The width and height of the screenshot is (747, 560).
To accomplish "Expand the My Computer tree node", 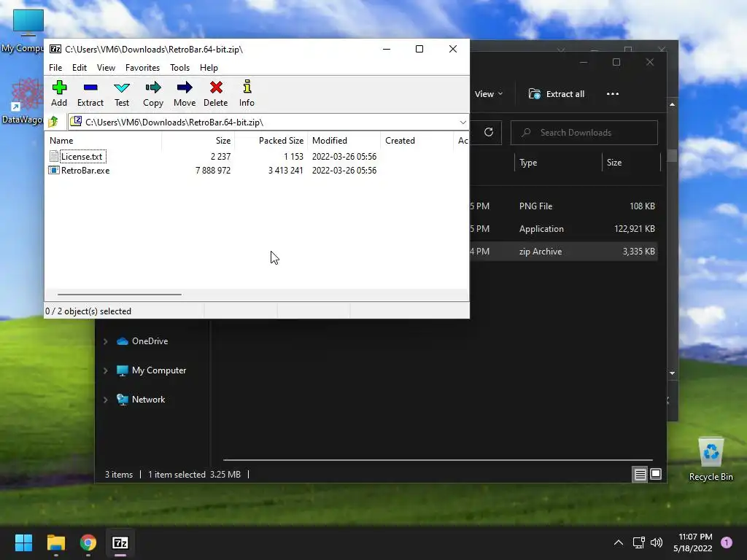I will pyautogui.click(x=105, y=370).
